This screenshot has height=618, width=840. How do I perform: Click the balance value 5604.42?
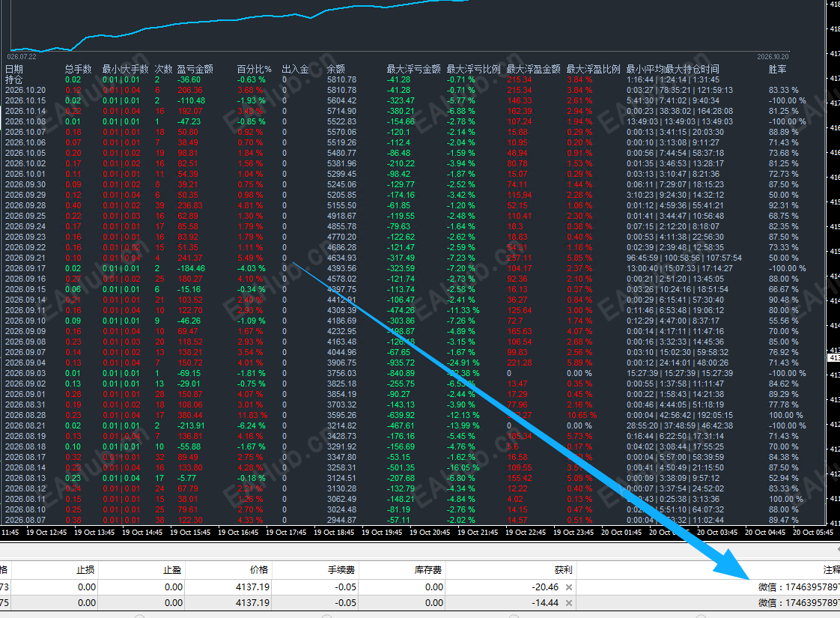tap(342, 101)
